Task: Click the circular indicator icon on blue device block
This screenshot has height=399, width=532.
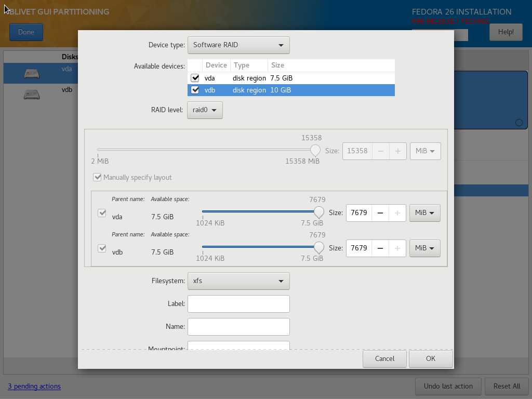Action: coord(519,123)
